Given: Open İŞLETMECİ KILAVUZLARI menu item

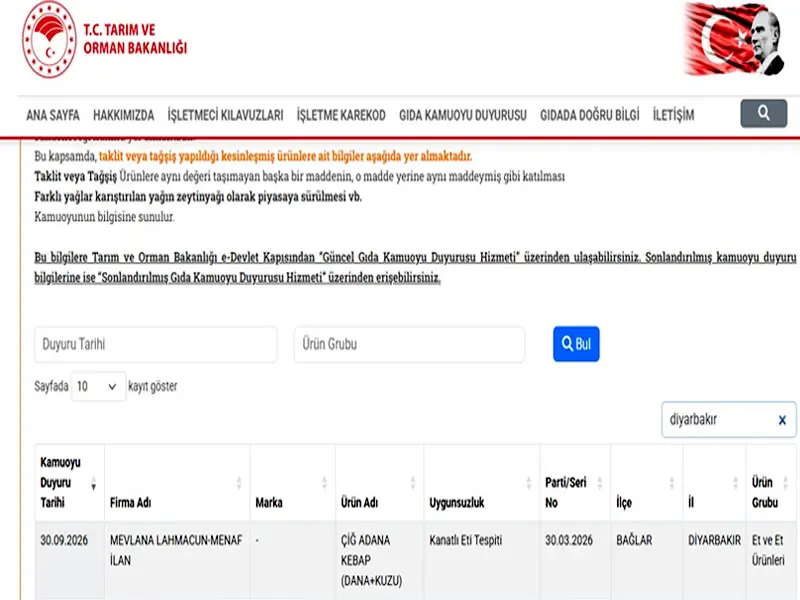Looking at the screenshot, I should [x=226, y=115].
